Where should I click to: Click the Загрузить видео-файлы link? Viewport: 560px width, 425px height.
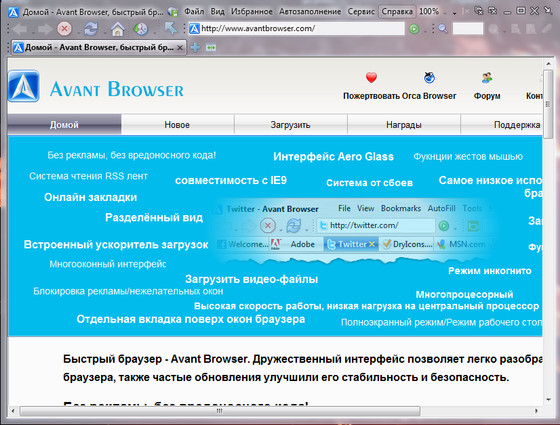[x=251, y=279]
